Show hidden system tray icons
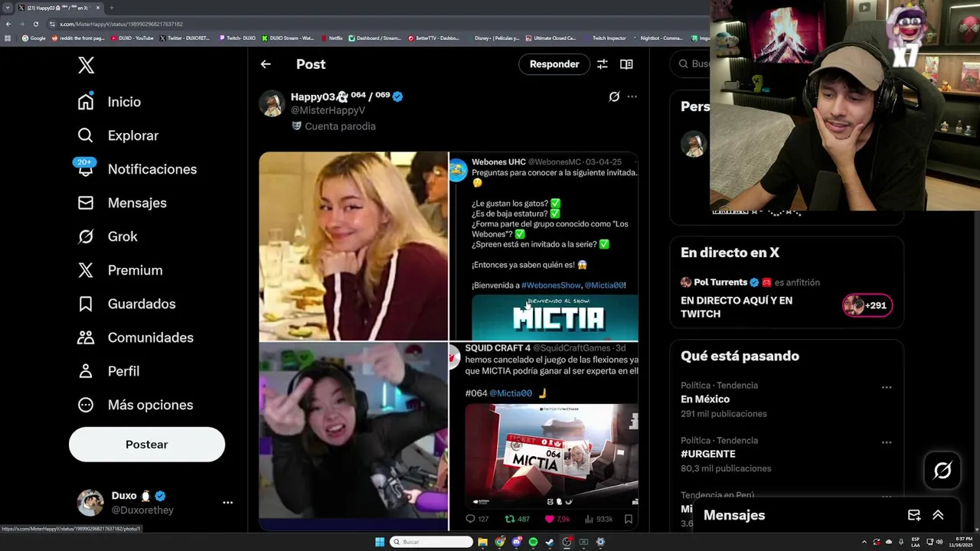Screen dimensions: 980x551 tap(864, 542)
